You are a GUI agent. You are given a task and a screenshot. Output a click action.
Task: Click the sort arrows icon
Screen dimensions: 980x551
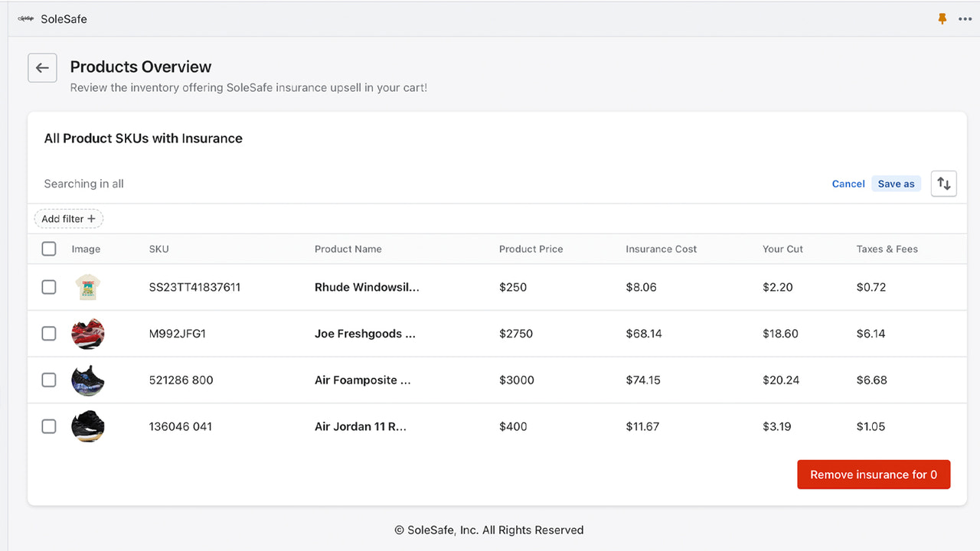943,183
